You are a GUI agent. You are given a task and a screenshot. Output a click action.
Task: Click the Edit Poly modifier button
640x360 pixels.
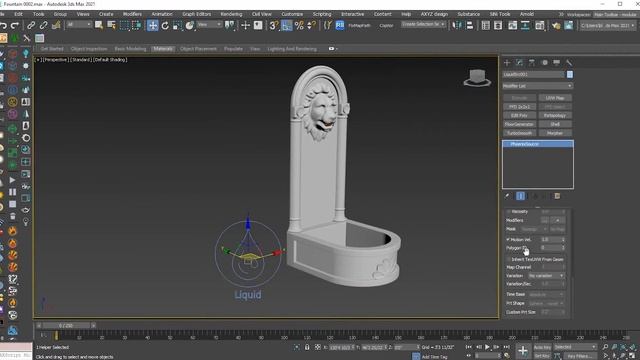tap(519, 116)
